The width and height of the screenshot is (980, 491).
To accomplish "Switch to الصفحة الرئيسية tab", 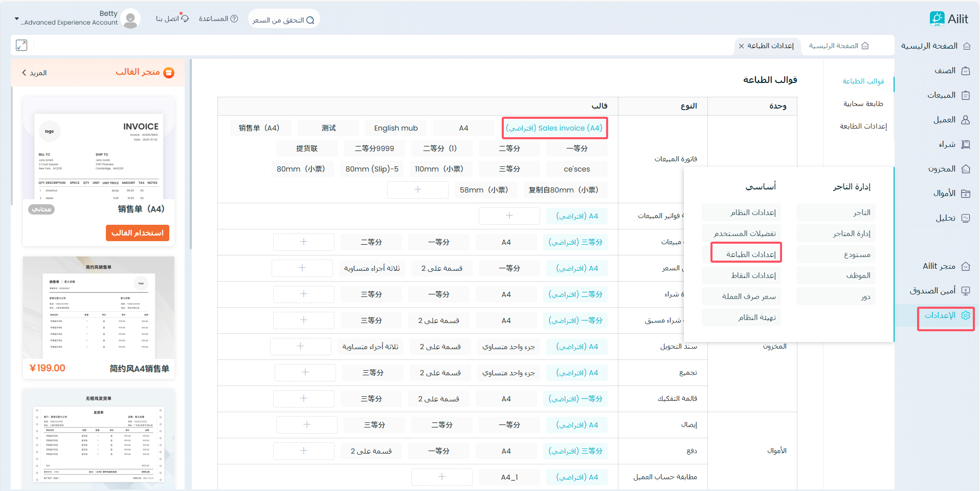I will 838,46.
